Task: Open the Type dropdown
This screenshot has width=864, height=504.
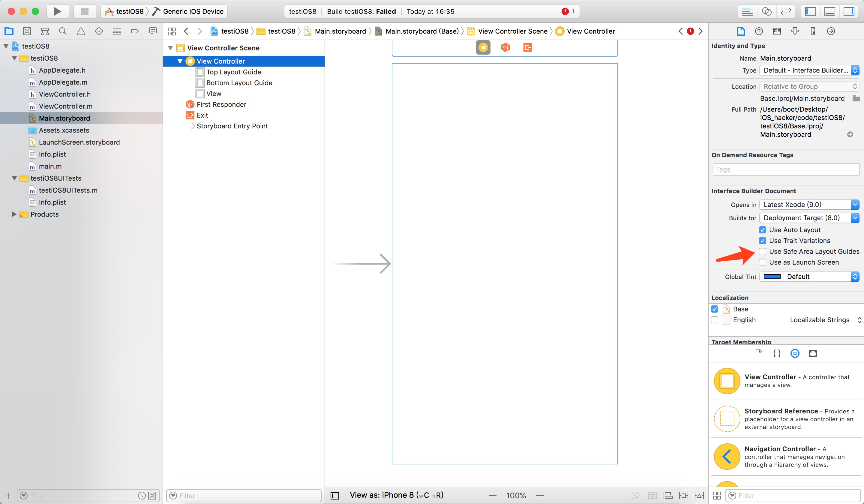Action: (x=809, y=70)
